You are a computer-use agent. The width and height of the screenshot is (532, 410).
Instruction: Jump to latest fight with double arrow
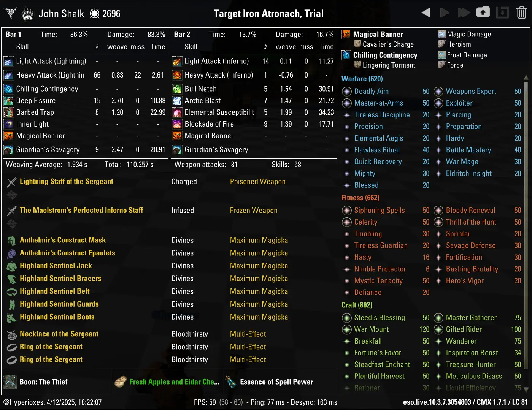(464, 13)
